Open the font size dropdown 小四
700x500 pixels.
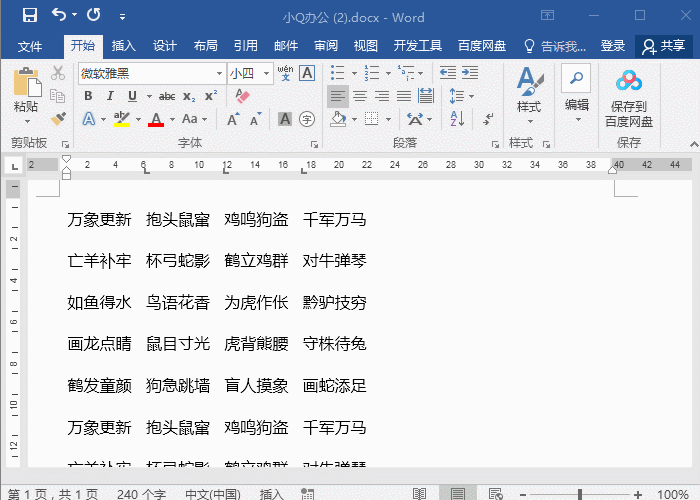264,73
